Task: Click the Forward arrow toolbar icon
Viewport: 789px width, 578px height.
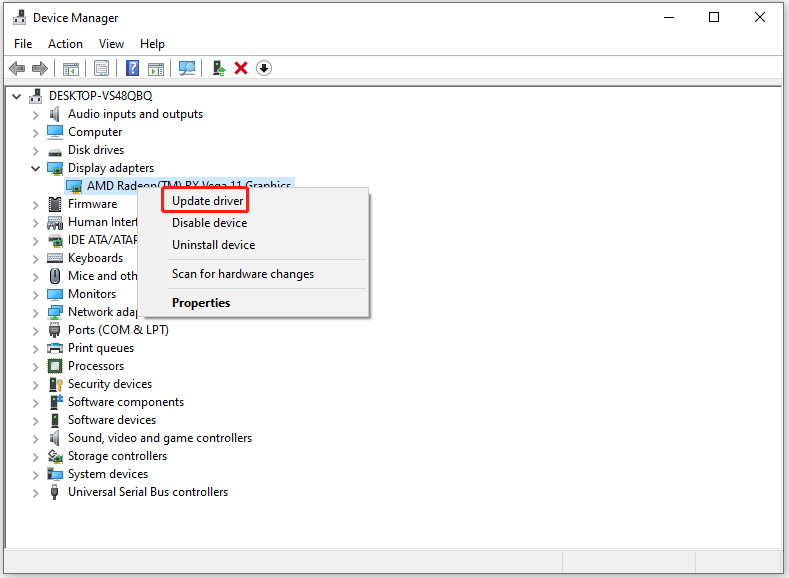Action: (40, 68)
